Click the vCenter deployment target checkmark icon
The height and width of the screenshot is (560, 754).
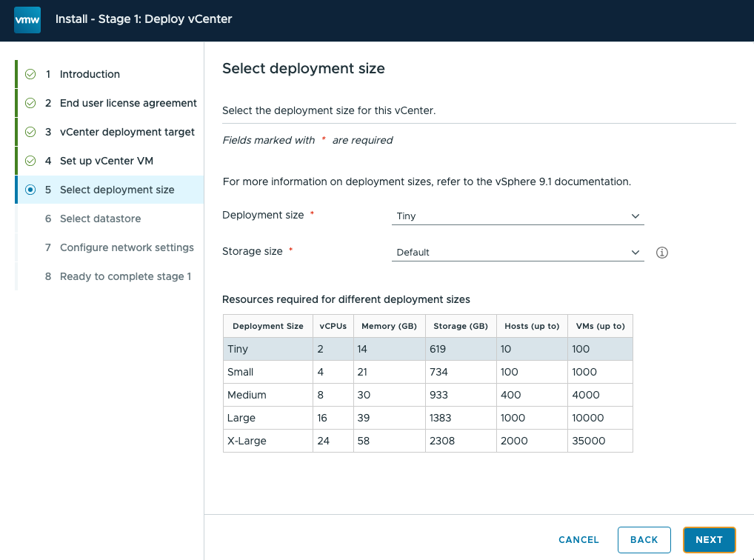[x=30, y=132]
